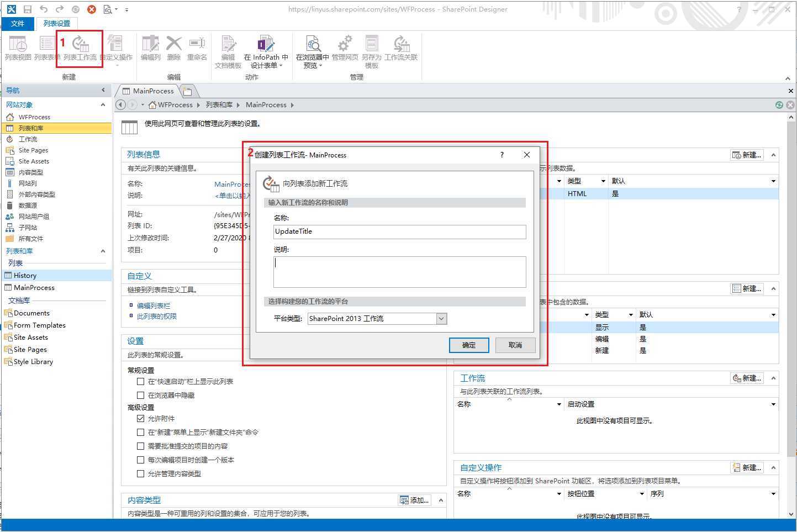Toggle the create version on edit checkbox

click(x=140, y=460)
